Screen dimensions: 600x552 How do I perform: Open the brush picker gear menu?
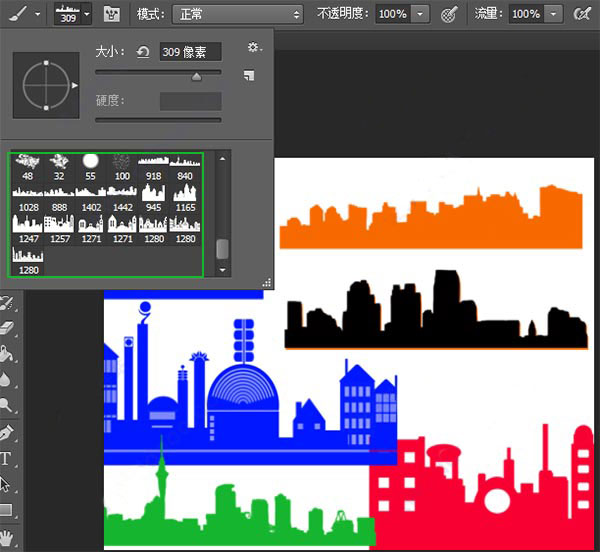click(254, 47)
